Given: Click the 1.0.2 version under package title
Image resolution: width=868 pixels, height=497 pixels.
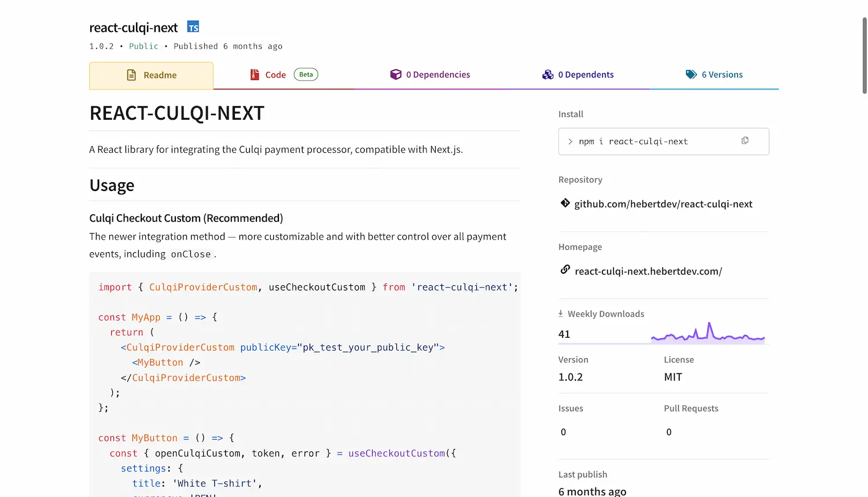Looking at the screenshot, I should point(101,46).
